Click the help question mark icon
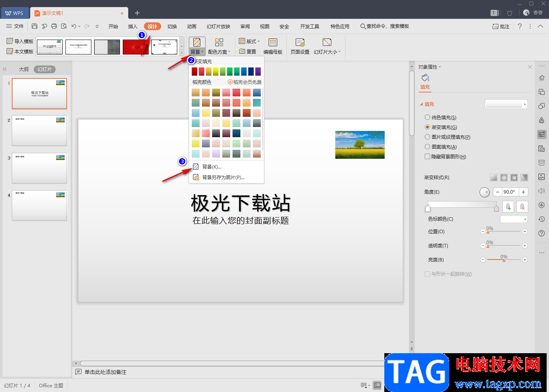Screen dimensions: 549x392 click(520, 26)
